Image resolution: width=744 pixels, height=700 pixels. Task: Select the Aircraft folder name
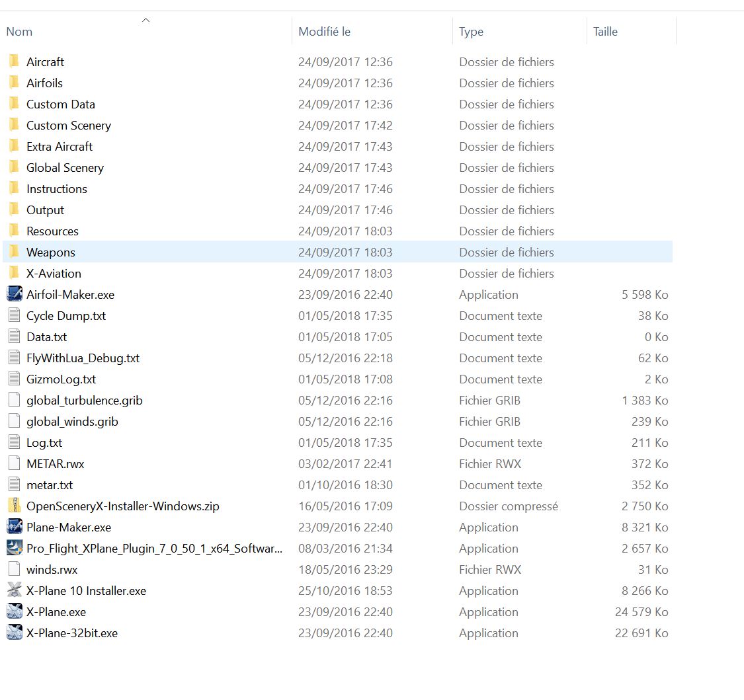(45, 62)
